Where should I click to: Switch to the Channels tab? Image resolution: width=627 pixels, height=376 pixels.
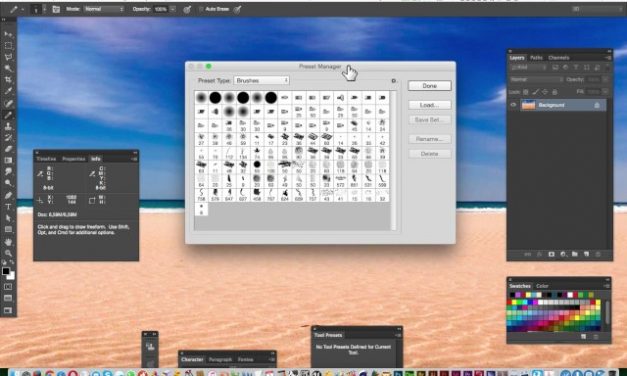point(559,58)
